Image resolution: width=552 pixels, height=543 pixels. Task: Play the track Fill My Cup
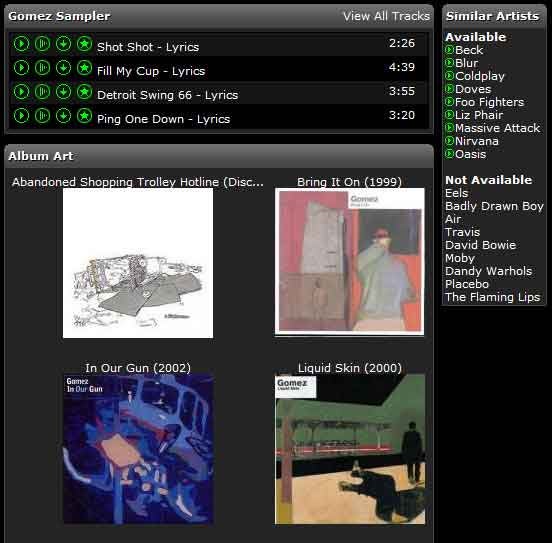tap(21, 68)
